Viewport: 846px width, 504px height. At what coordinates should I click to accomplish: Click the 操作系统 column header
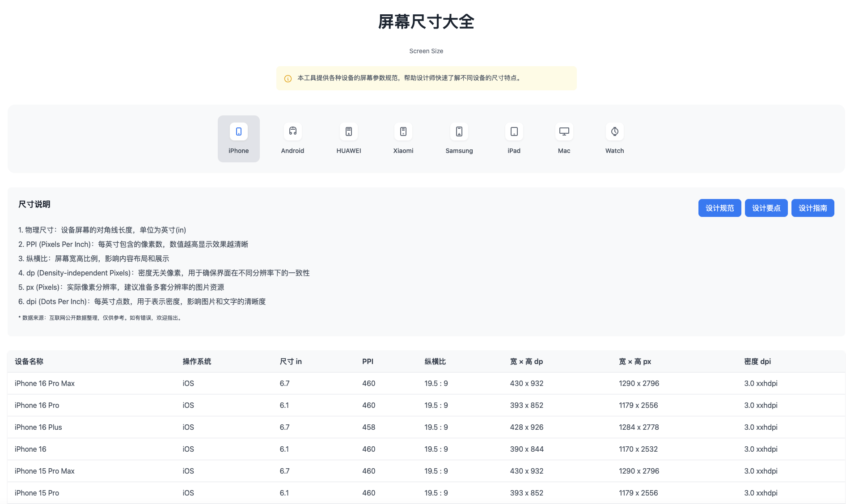pyautogui.click(x=197, y=361)
